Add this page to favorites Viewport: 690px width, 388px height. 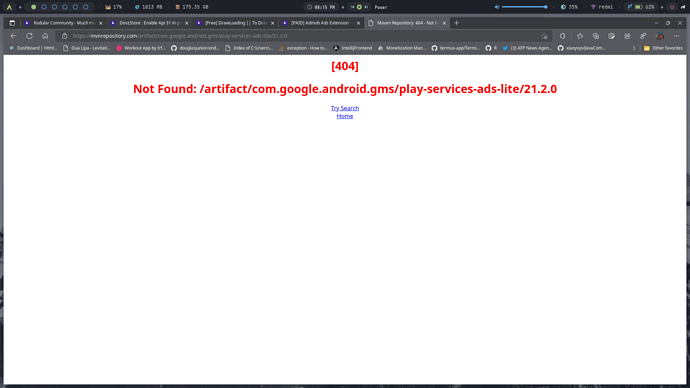tap(544, 36)
